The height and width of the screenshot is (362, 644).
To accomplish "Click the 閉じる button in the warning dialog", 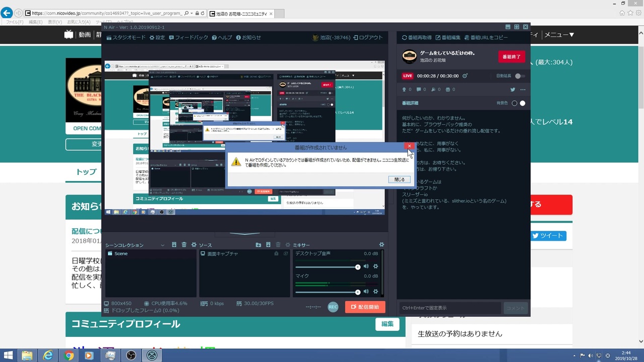I will click(399, 179).
